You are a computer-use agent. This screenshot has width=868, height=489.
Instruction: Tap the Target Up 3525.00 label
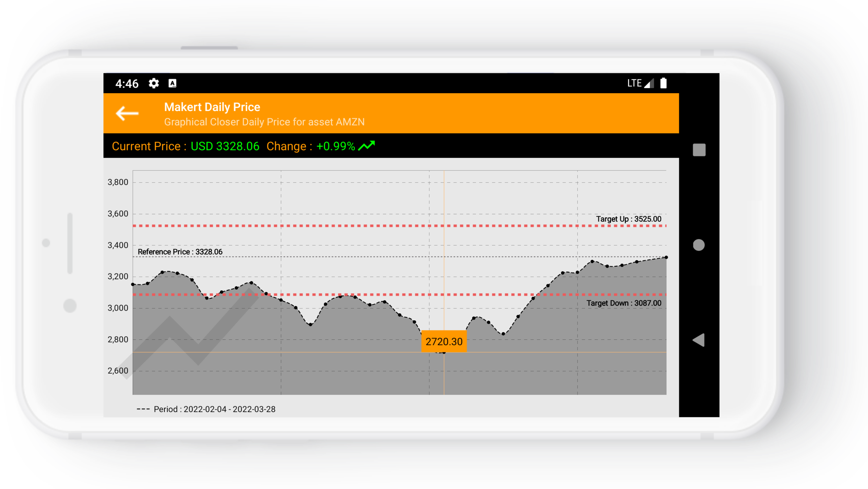[628, 219]
